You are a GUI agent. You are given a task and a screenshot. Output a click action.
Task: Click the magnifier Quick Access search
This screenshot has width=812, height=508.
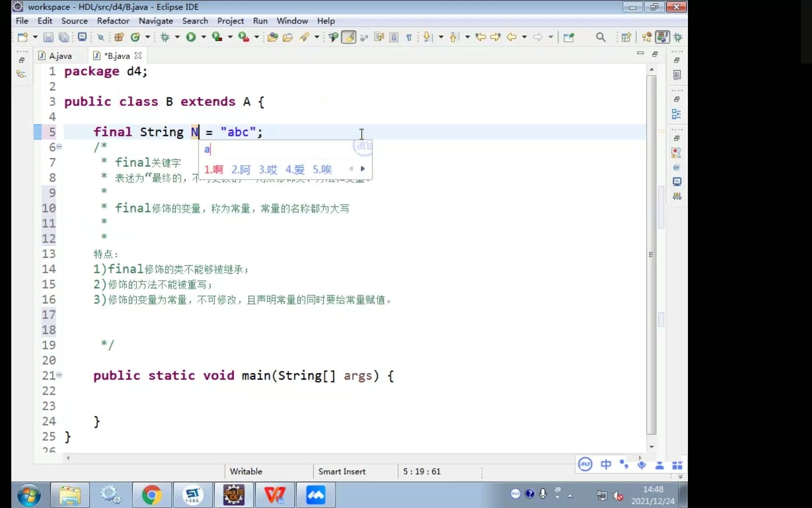[601, 37]
